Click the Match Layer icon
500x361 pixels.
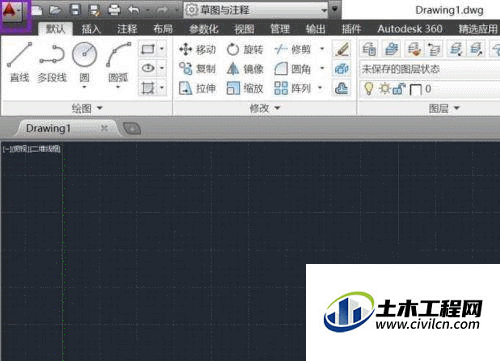point(414,49)
